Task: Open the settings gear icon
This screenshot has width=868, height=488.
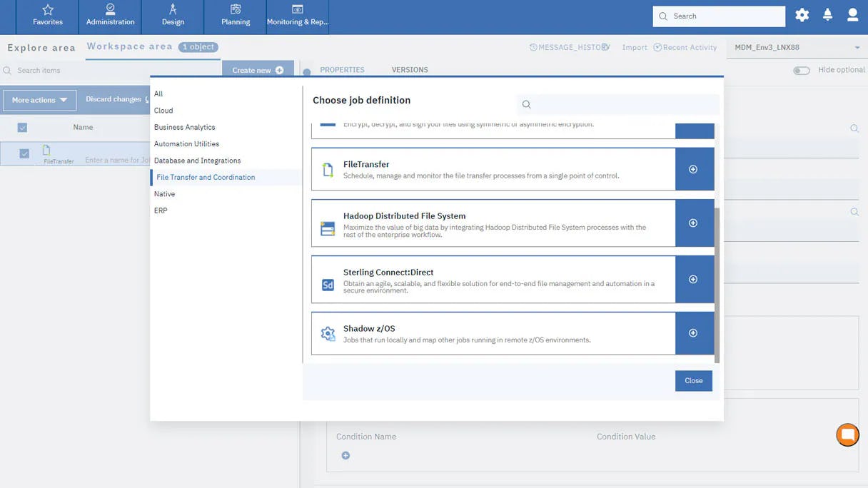Action: [802, 14]
